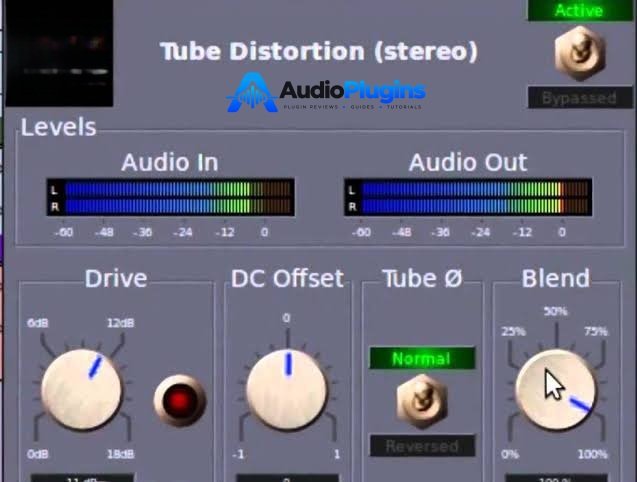The width and height of the screenshot is (637, 482).
Task: Click the Tube Distortion (stereo) title
Action: [319, 52]
